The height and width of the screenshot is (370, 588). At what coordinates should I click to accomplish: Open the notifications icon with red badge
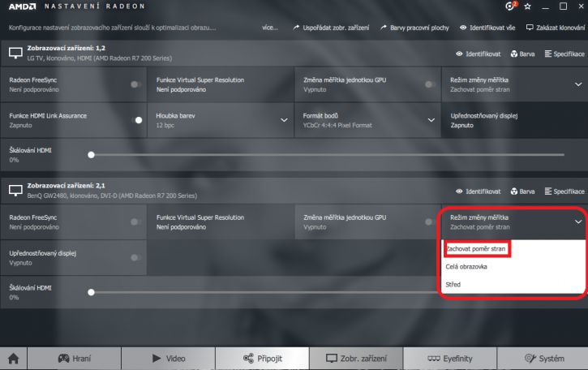click(511, 6)
